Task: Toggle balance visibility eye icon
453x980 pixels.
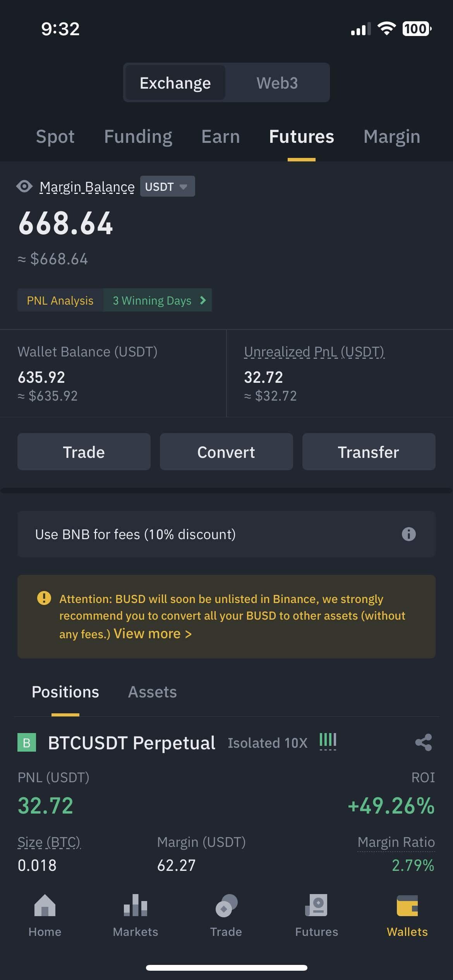Action: tap(24, 187)
